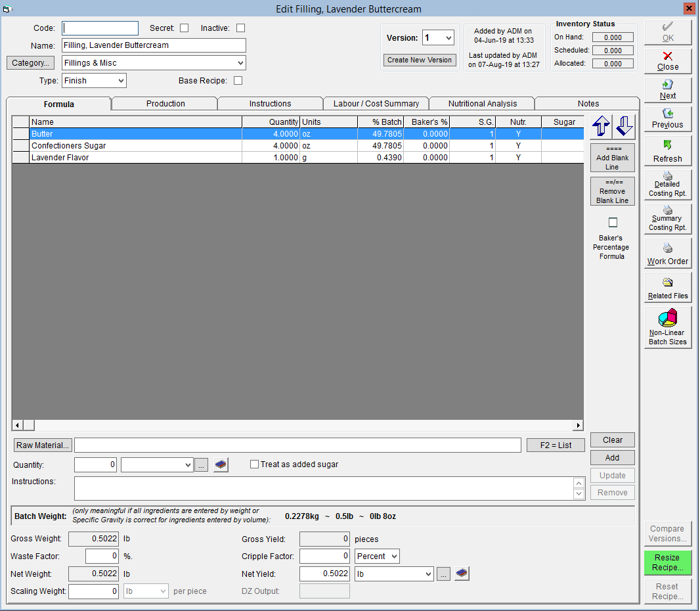Viewport: 700px width, 611px height.
Task: Toggle the Inactive checkbox
Action: 240,28
